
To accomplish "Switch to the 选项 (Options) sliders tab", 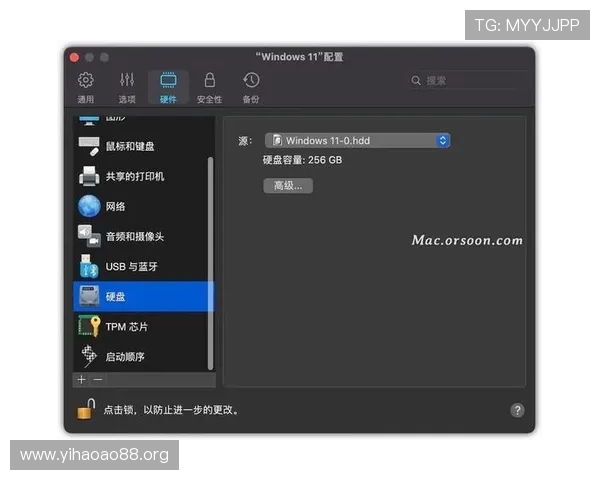I will tap(127, 87).
